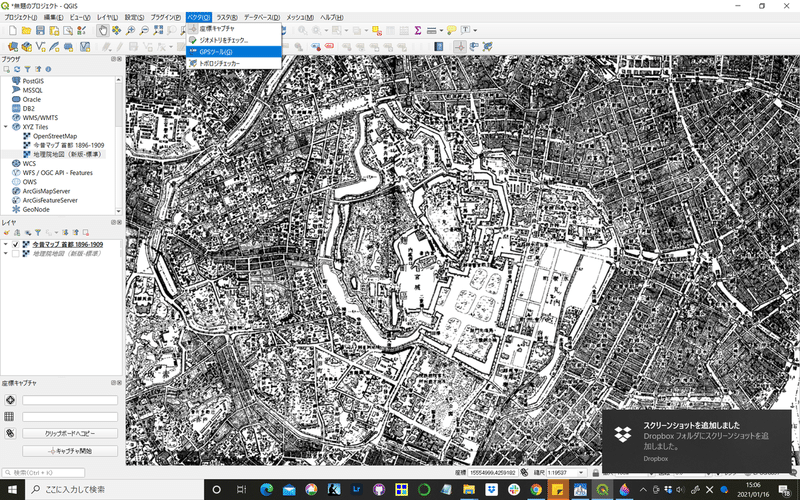Click the New Project blank page icon

12,31
